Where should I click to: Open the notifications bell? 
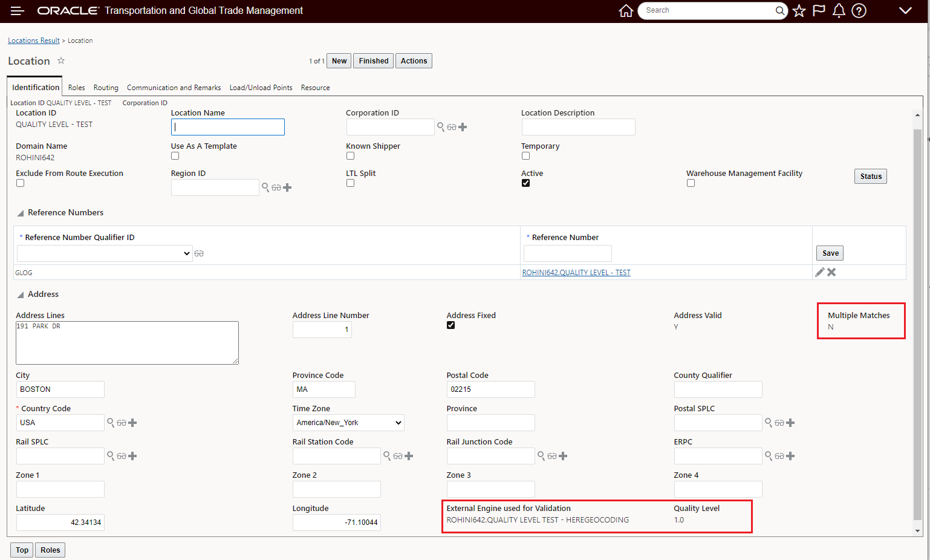839,11
